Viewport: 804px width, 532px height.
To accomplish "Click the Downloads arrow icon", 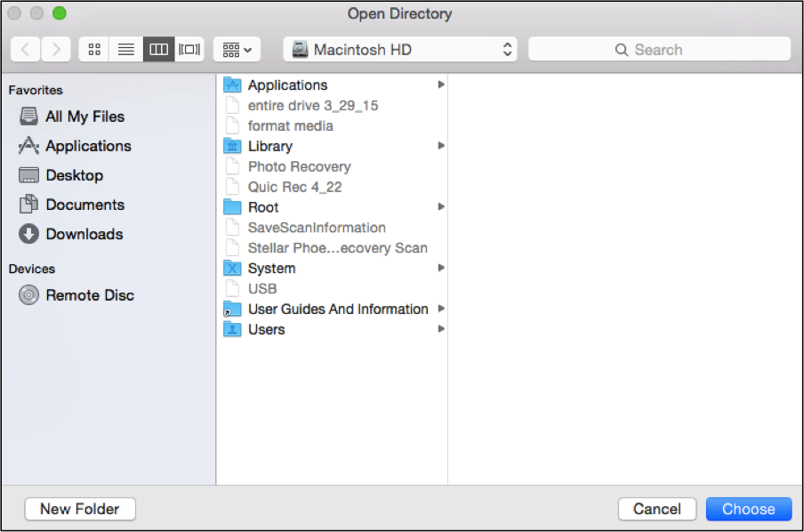I will (28, 234).
